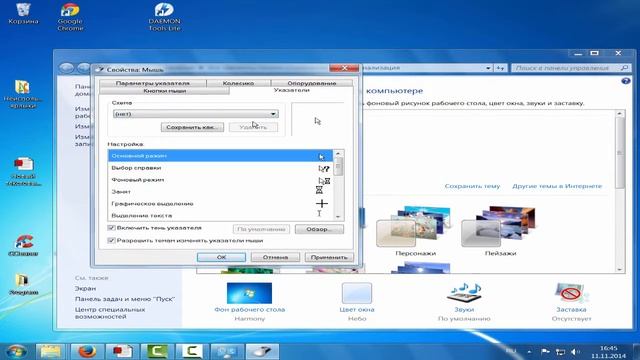The height and width of the screenshot is (360, 640).
Task: Open the Window Color Sky setting
Action: (x=357, y=302)
